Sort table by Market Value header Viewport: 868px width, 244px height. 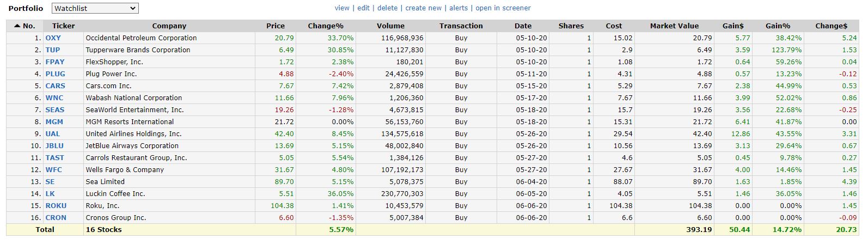click(674, 26)
